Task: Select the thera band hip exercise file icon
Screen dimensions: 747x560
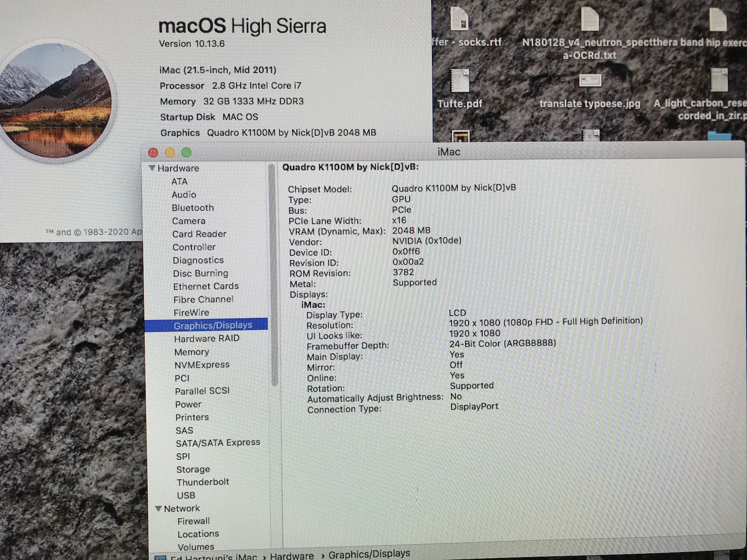Action: click(718, 19)
